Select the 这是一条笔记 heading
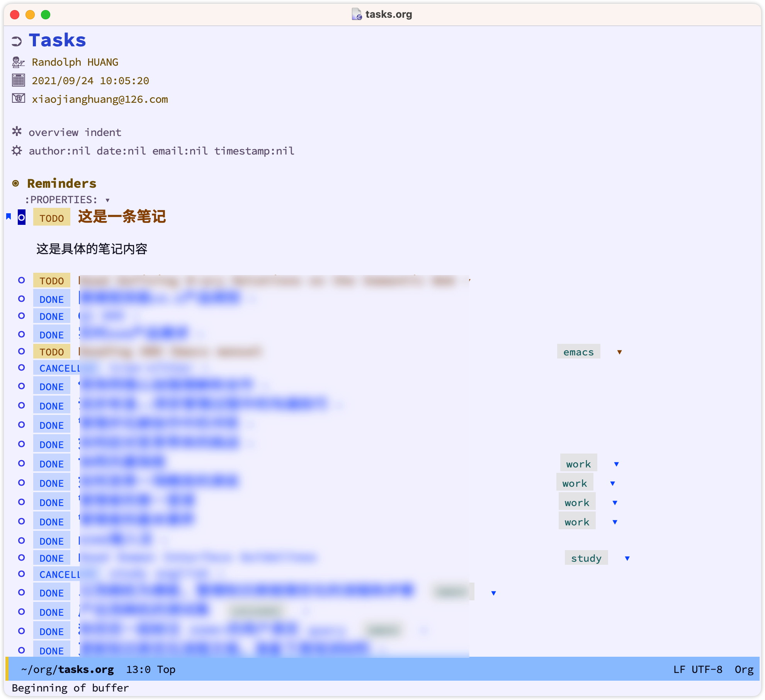The image size is (765, 700). tap(122, 216)
